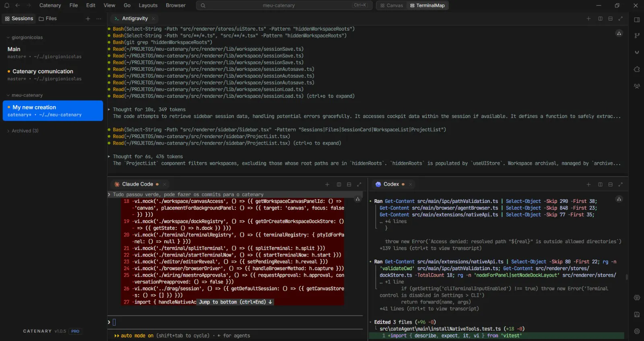Split Antigravity panel horizontally

coord(610,19)
